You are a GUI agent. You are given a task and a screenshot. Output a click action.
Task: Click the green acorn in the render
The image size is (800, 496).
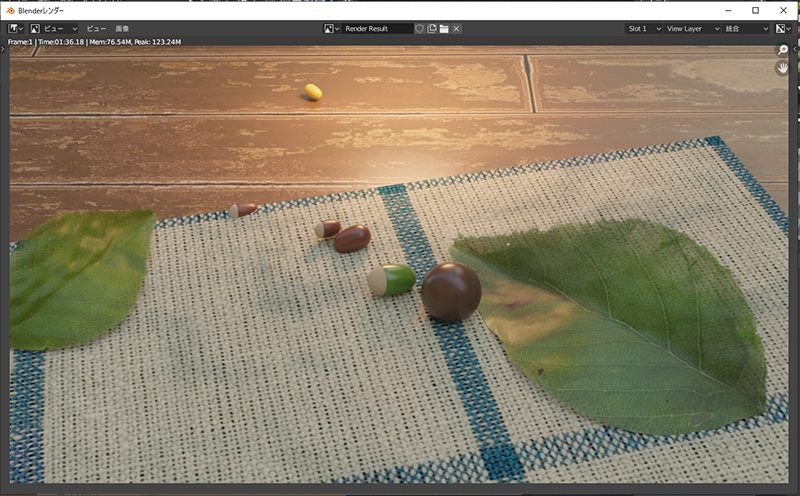[x=392, y=280]
